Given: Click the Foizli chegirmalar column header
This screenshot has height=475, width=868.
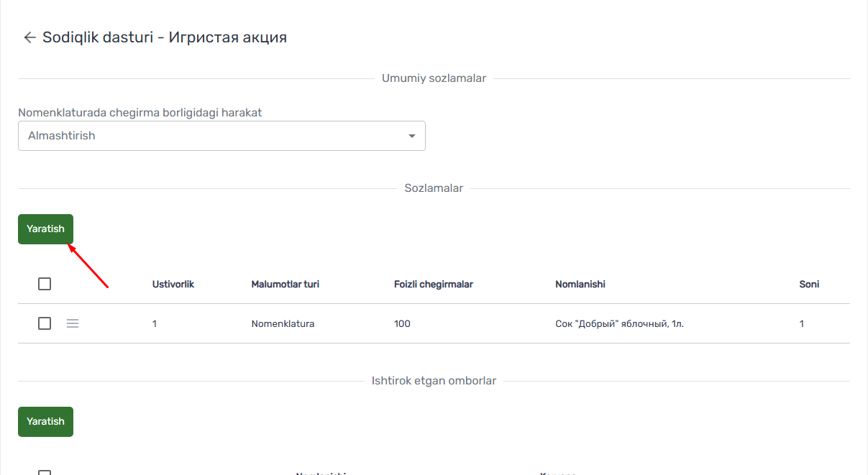Looking at the screenshot, I should click(433, 284).
